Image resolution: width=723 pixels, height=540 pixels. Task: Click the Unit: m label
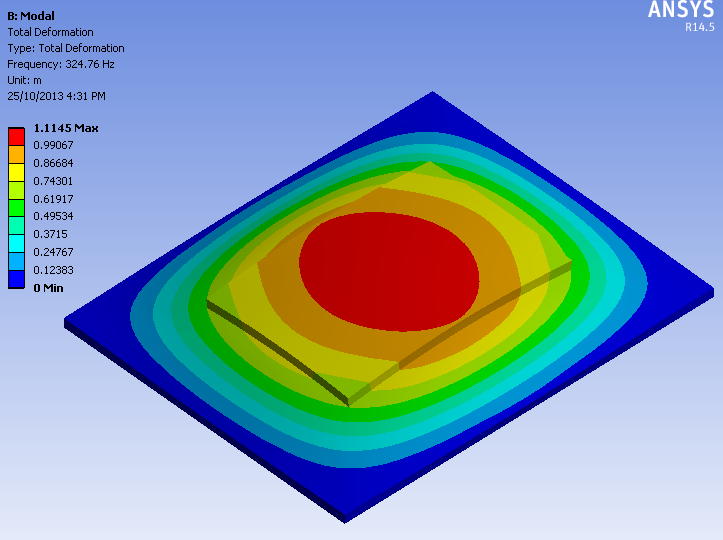click(25, 80)
